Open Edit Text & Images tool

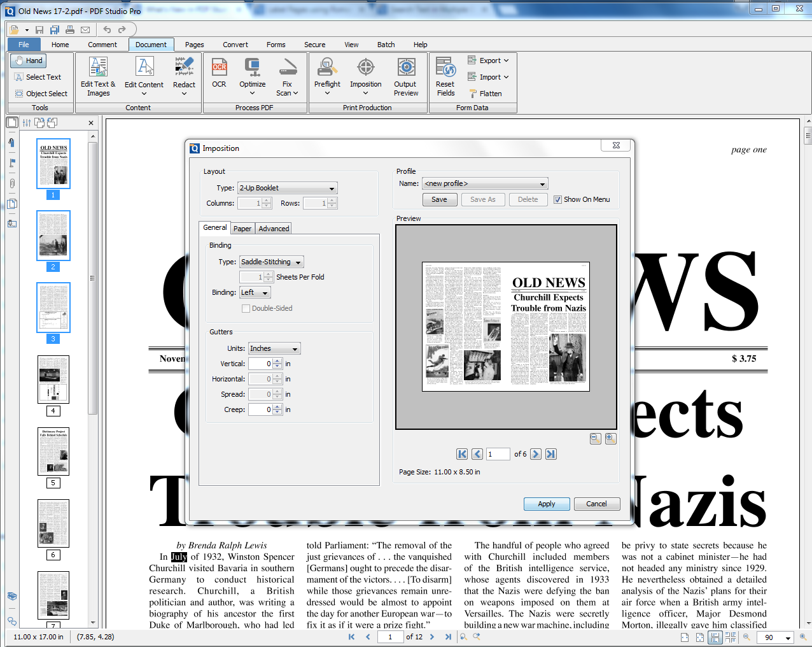(x=98, y=76)
